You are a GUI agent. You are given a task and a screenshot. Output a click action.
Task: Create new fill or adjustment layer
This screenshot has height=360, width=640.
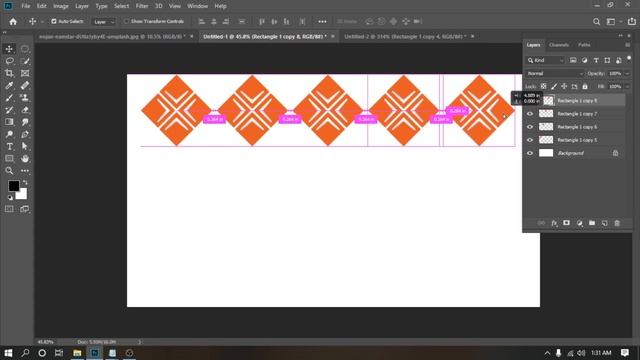pyautogui.click(x=579, y=223)
